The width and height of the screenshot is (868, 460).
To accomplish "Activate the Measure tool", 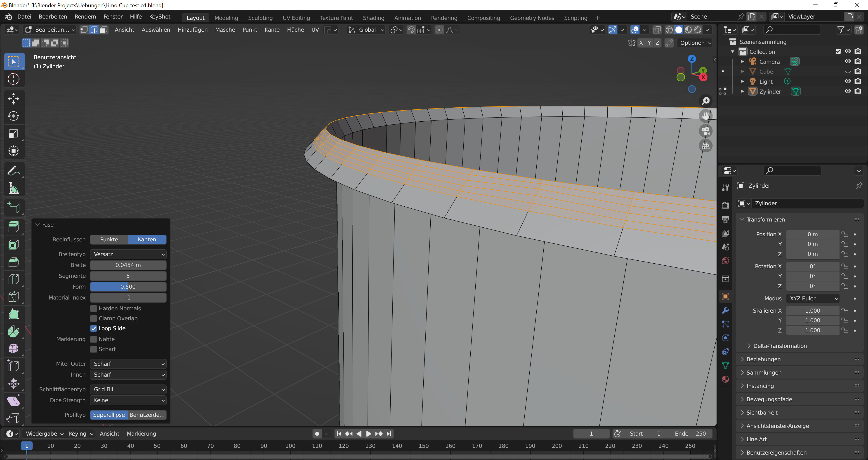I will click(14, 188).
